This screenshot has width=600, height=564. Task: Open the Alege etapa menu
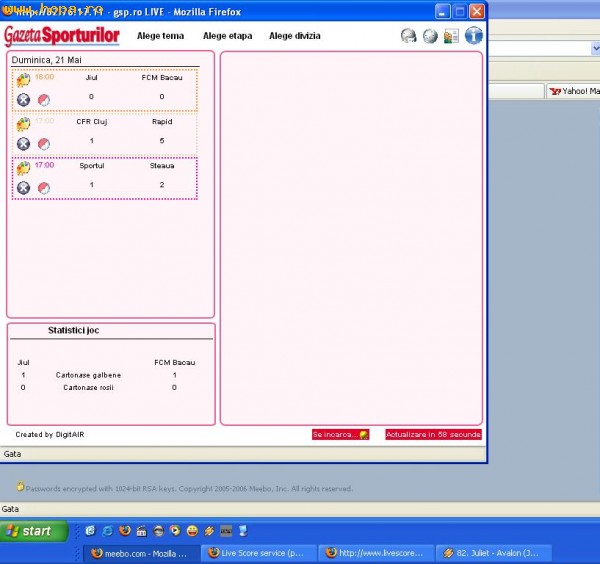(x=227, y=36)
